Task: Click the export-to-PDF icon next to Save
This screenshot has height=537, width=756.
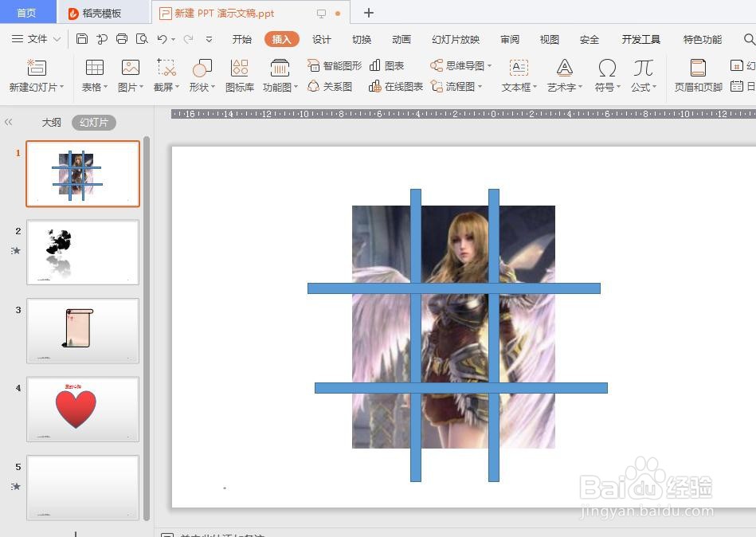Action: (x=102, y=39)
